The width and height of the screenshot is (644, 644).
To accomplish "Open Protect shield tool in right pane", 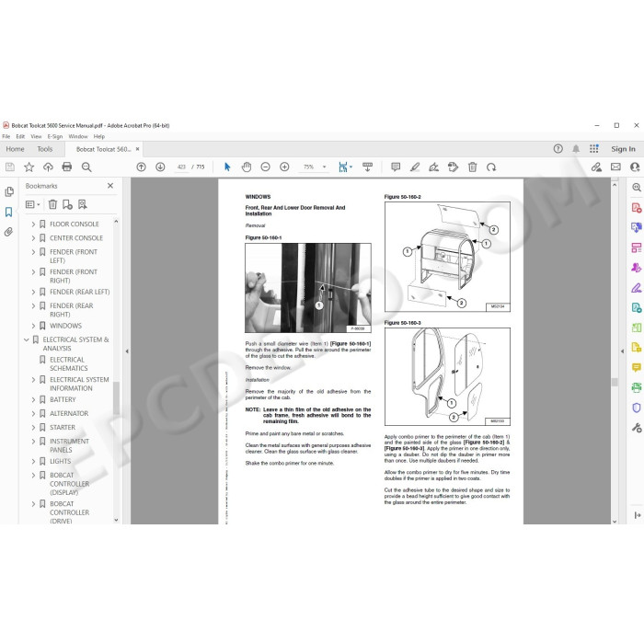I will 637,408.
